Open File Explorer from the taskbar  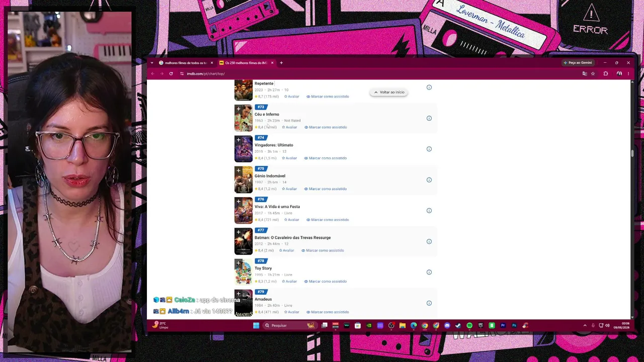point(403,325)
